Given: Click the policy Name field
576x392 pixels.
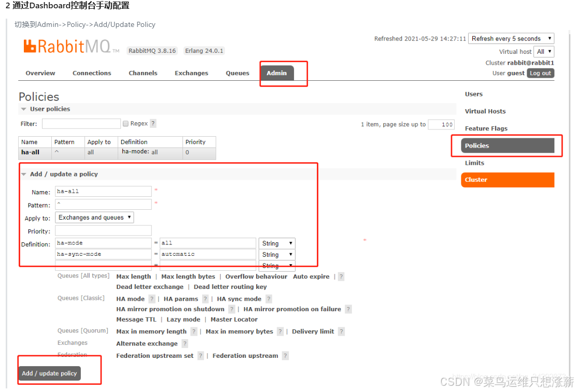Looking at the screenshot, I should (x=103, y=192).
